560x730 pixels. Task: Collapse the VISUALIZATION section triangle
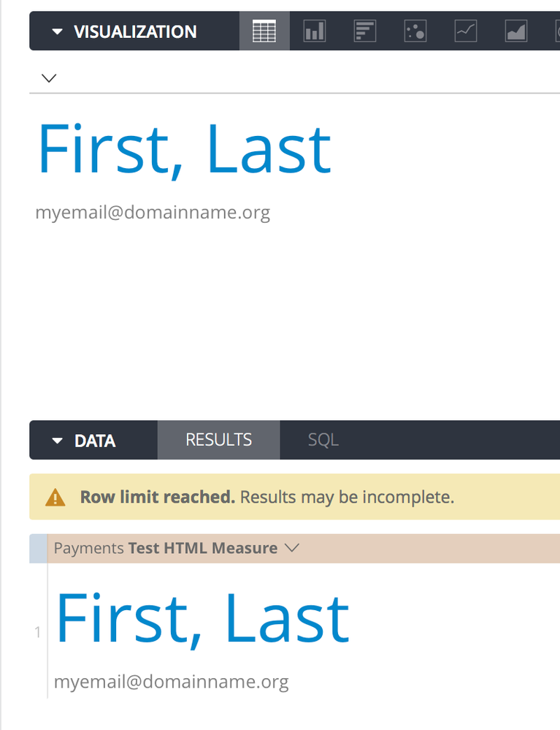tap(57, 31)
